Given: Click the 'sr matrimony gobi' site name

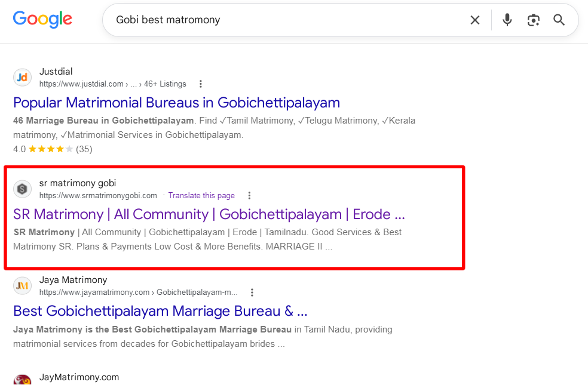Looking at the screenshot, I should pyautogui.click(x=78, y=183).
